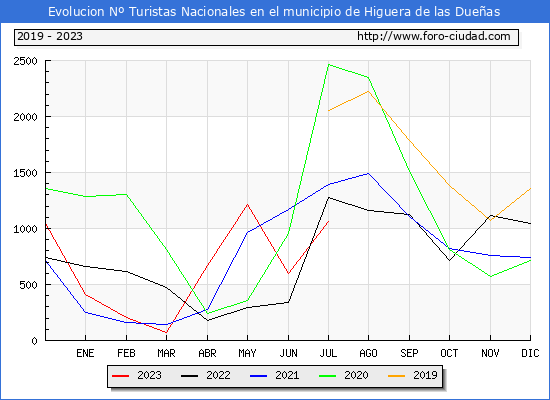Click the JUN month axis label
Screen dimensions: 550x400
pyautogui.click(x=288, y=353)
